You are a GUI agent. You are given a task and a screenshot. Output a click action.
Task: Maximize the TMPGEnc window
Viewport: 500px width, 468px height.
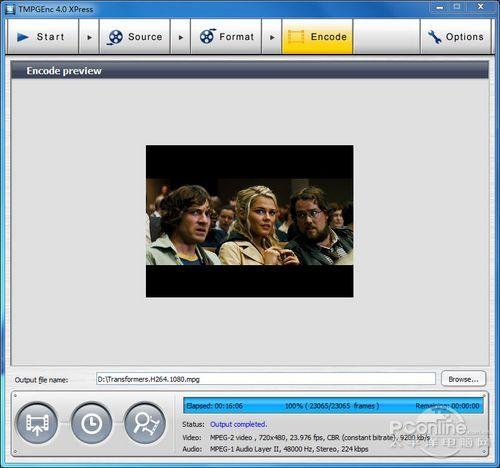click(457, 7)
